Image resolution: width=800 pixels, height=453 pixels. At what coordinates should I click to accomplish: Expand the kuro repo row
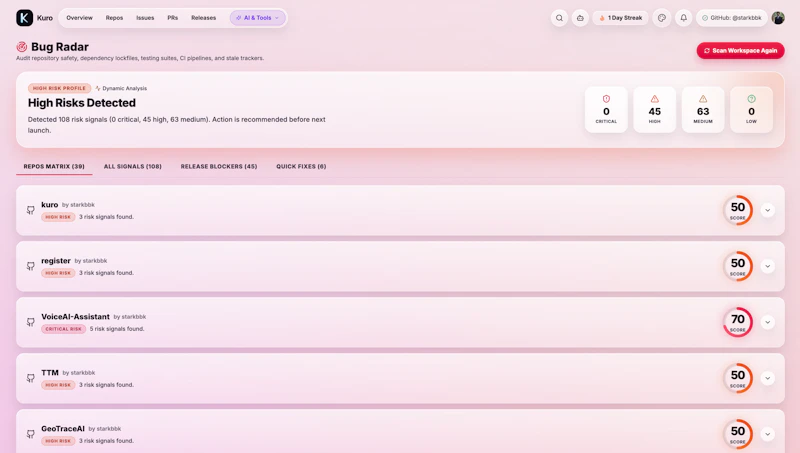tap(767, 210)
